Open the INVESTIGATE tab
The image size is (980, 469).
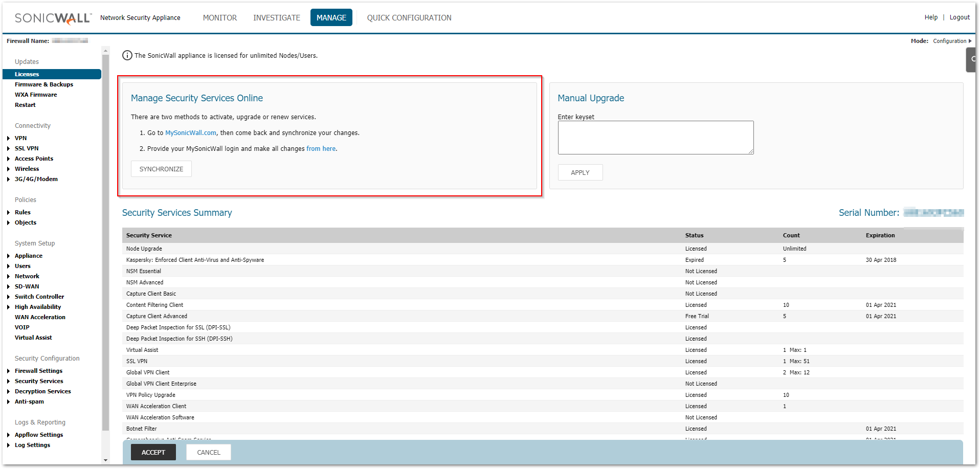click(276, 18)
